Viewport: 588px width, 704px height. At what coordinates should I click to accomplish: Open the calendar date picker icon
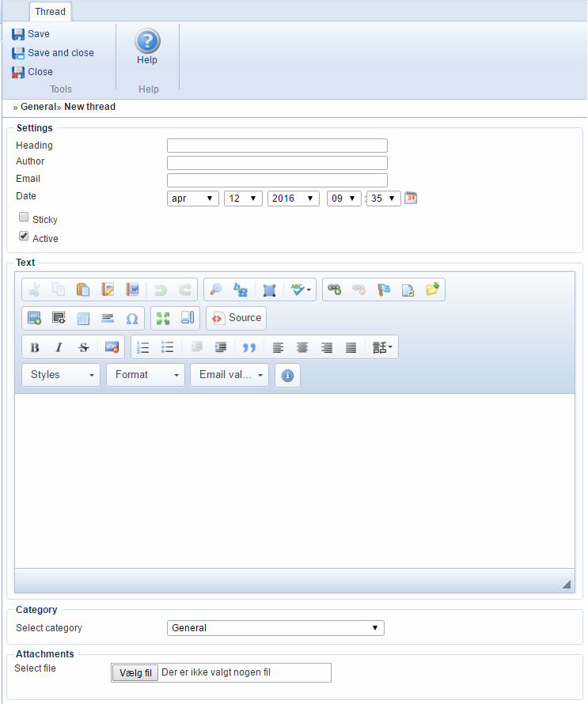411,198
